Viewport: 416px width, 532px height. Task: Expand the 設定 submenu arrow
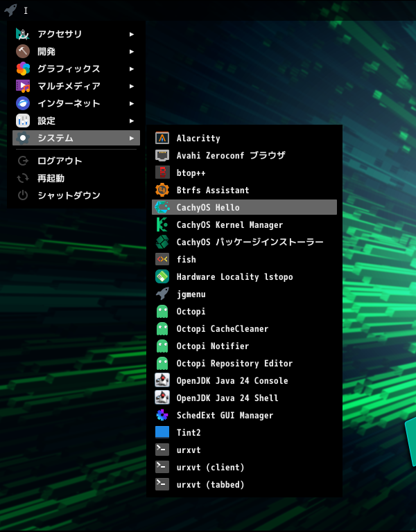click(132, 121)
